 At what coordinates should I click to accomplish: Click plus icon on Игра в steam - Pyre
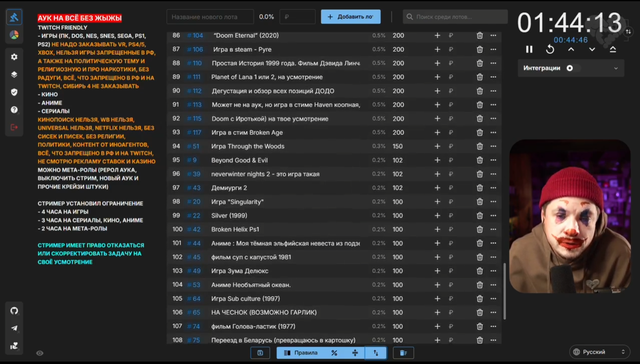(x=437, y=49)
